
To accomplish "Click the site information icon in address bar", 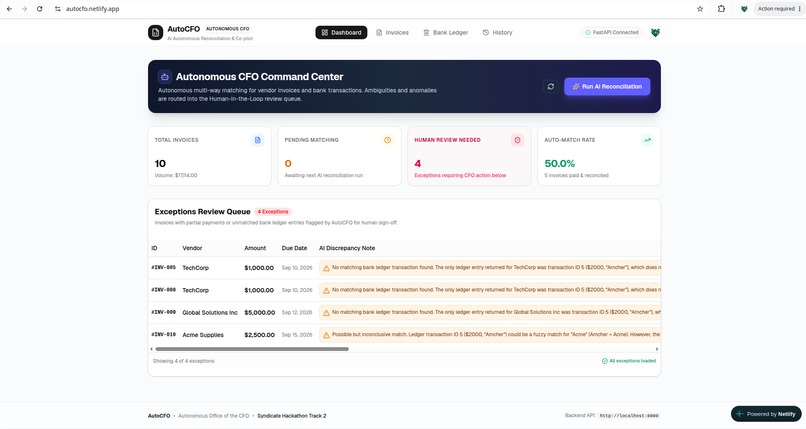I will pyautogui.click(x=58, y=9).
